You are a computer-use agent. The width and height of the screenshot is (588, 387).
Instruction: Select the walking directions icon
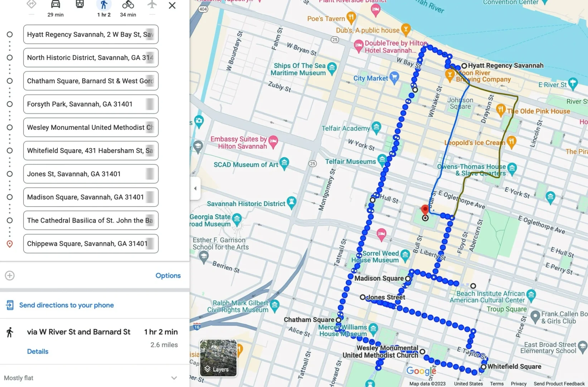104,5
